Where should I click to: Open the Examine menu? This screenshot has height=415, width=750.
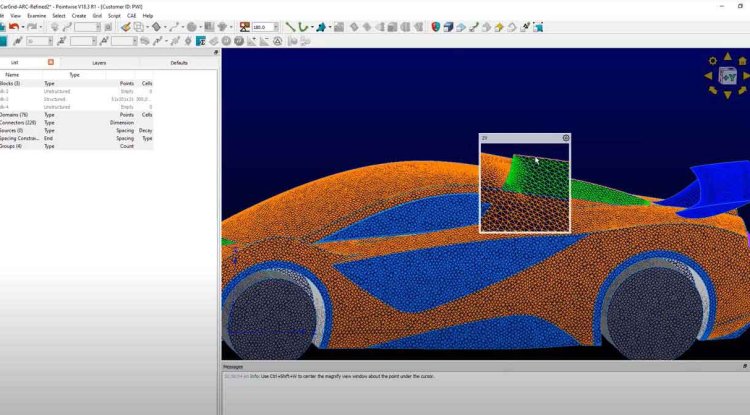click(x=36, y=16)
